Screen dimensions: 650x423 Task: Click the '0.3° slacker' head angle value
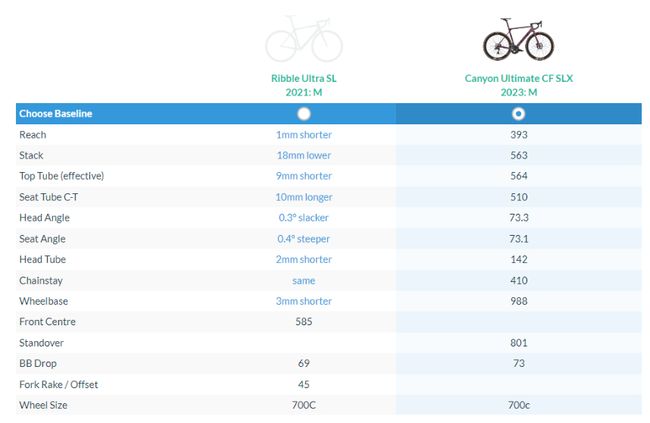(304, 218)
